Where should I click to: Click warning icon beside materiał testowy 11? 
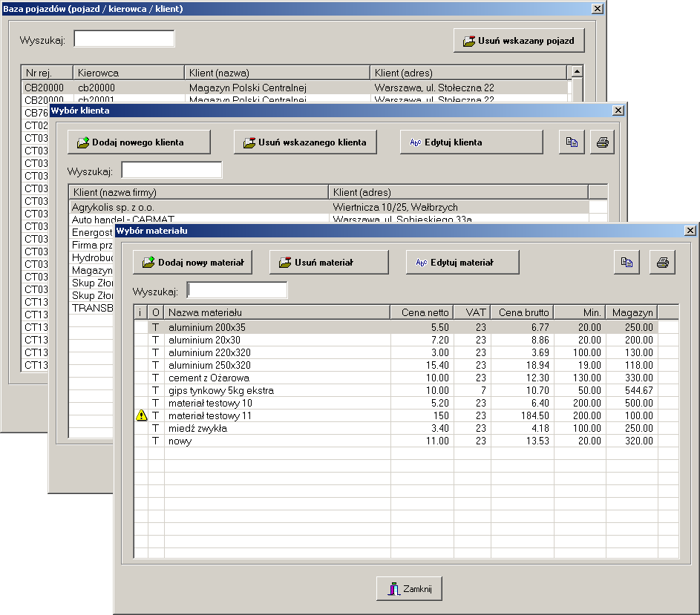pos(141,415)
